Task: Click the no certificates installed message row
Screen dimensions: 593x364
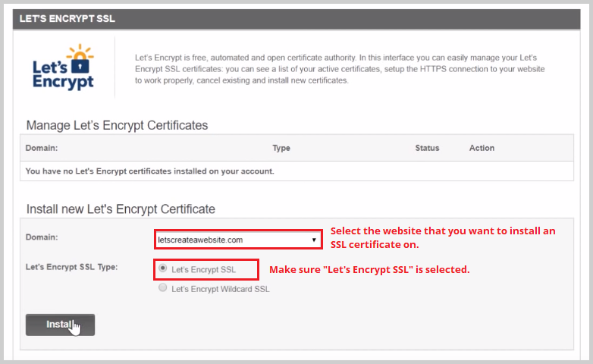Action: 296,171
